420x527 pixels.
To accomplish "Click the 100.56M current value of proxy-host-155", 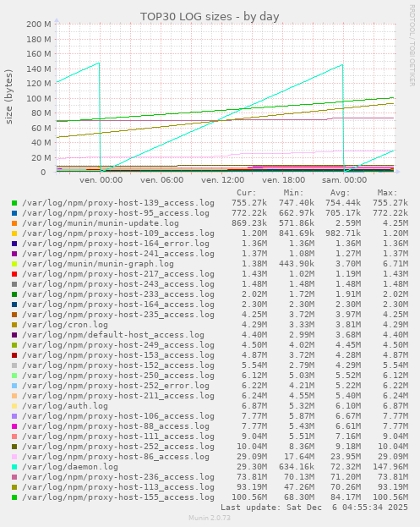I will [249, 497].
